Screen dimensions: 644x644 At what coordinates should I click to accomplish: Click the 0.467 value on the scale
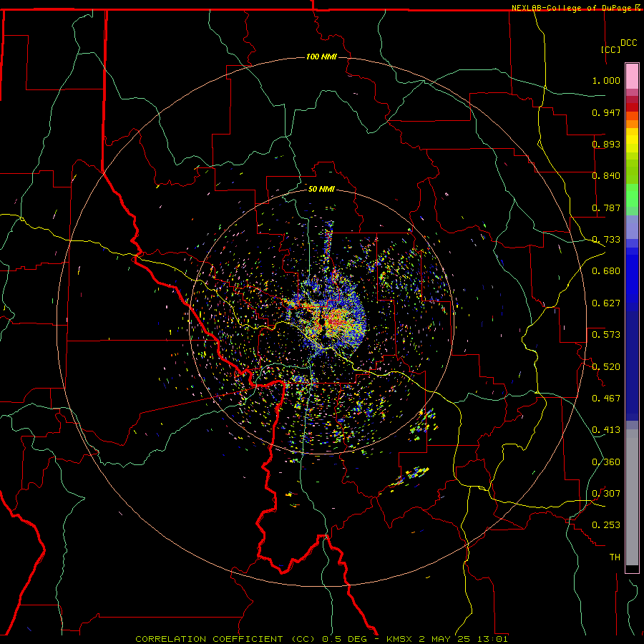click(606, 399)
